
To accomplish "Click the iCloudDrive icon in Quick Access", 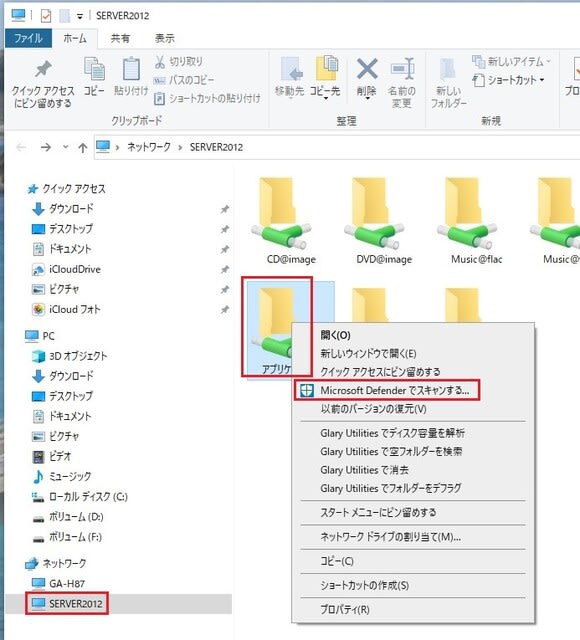I will 38,269.
